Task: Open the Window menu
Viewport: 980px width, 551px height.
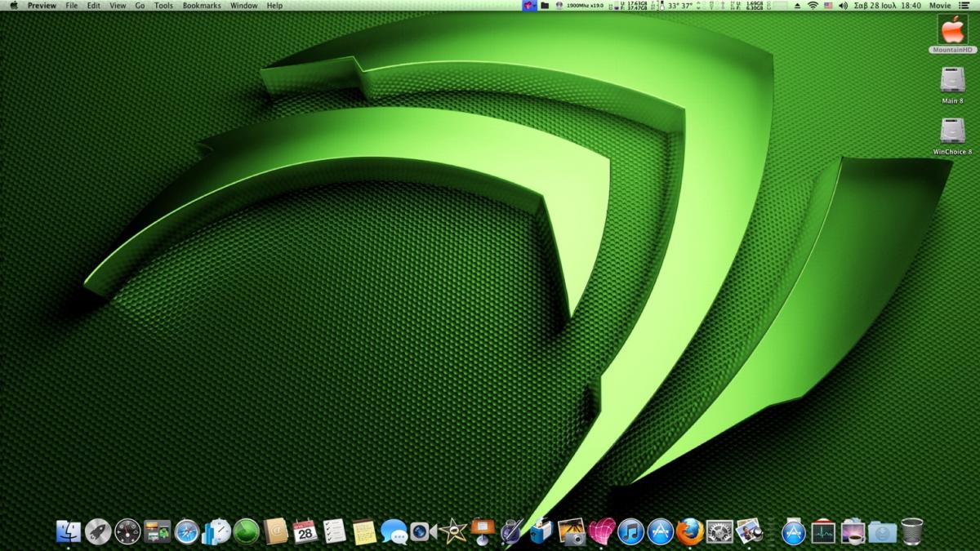Action: (x=243, y=6)
